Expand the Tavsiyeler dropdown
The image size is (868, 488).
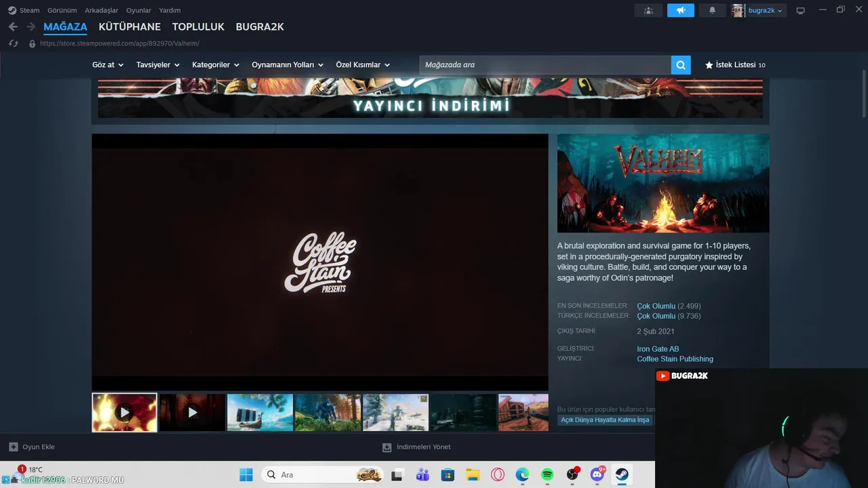click(x=158, y=65)
